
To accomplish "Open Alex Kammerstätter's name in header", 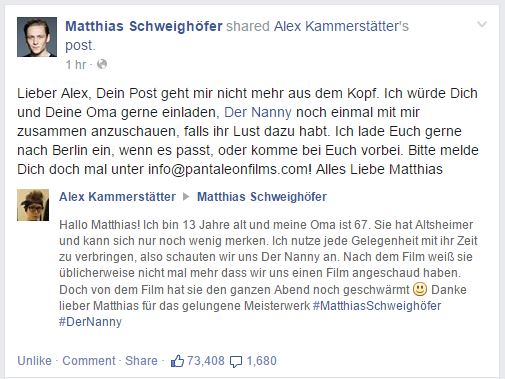I will click(x=341, y=26).
